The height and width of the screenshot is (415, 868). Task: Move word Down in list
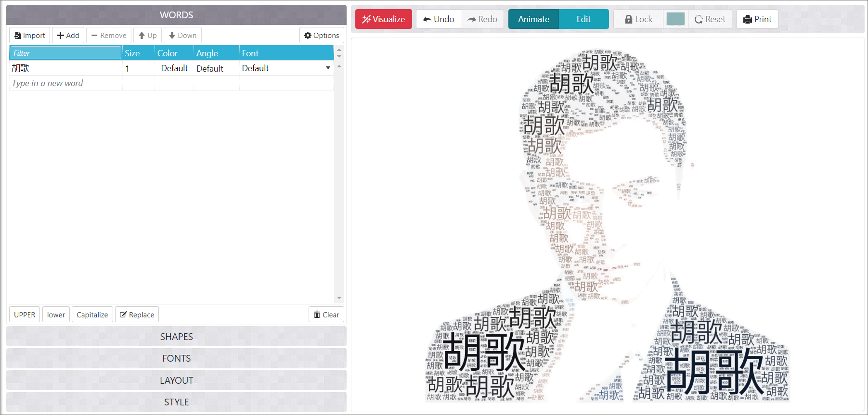tap(182, 36)
